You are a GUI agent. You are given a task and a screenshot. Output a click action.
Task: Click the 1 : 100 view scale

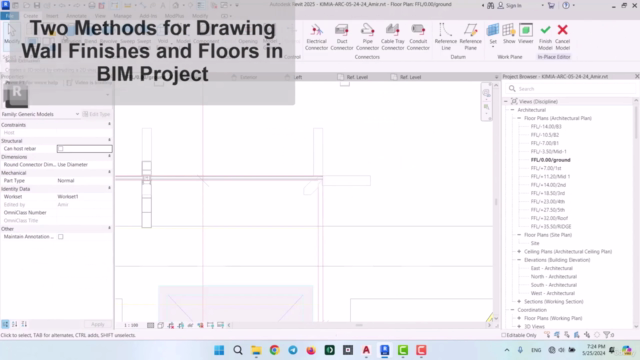131,325
